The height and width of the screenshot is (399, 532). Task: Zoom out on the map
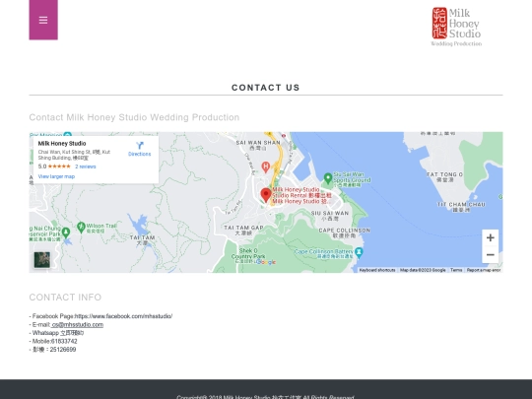[x=490, y=254]
